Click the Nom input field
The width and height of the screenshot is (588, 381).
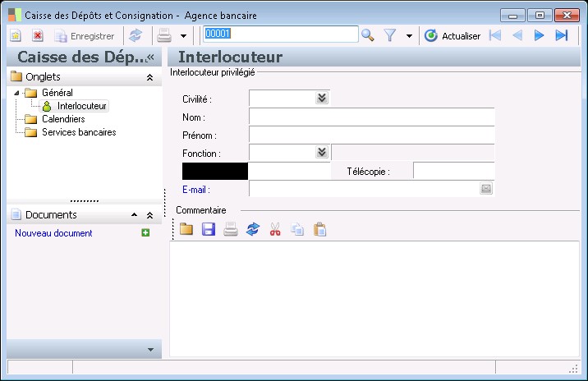click(372, 117)
